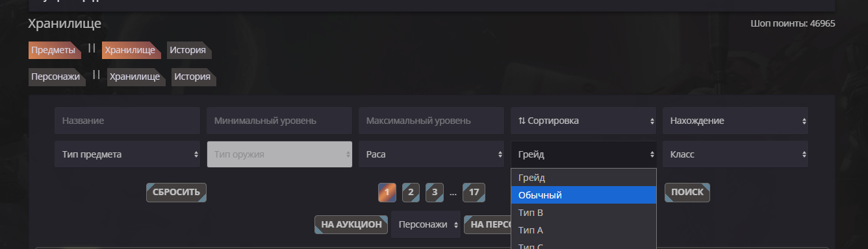
Task: Open the История tab in the Предметы row
Action: click(x=189, y=50)
